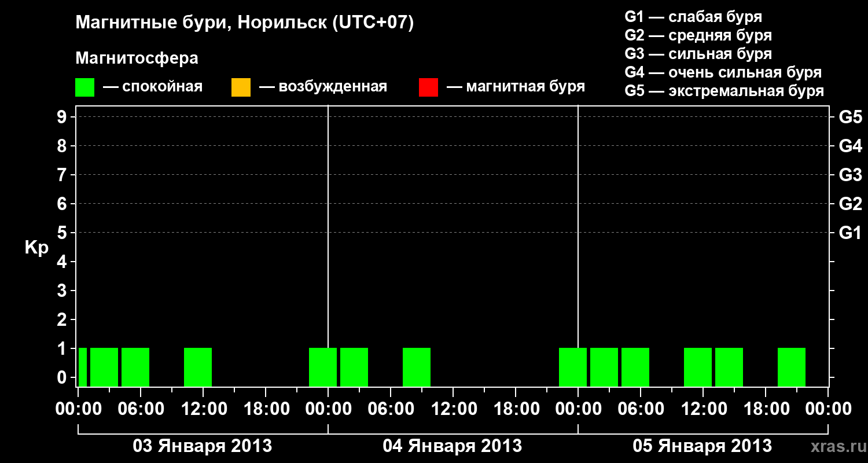This screenshot has height=463, width=868.
Task: Click the red 'магнитная буря' legend swatch
Action: (428, 87)
